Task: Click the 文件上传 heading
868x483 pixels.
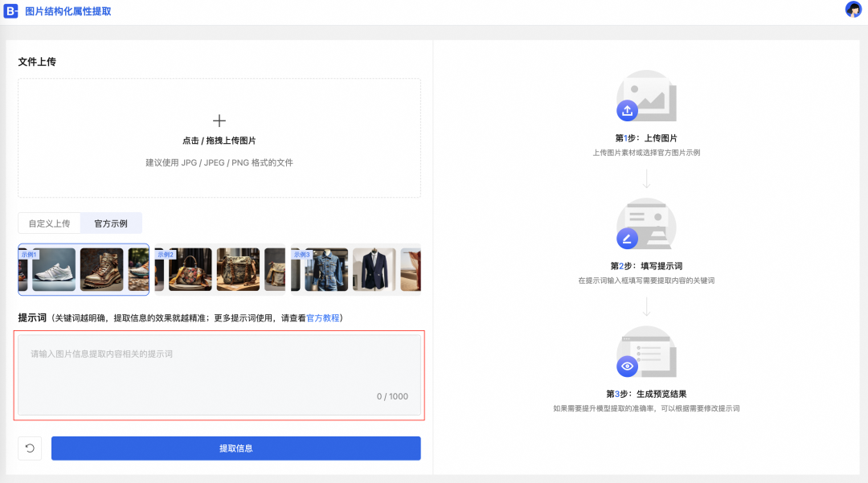Action: coord(37,62)
